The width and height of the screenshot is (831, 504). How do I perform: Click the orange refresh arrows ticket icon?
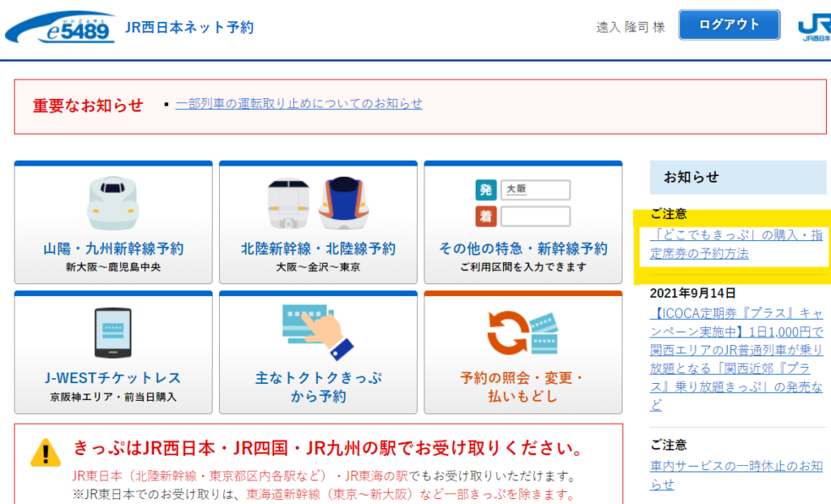[523, 332]
